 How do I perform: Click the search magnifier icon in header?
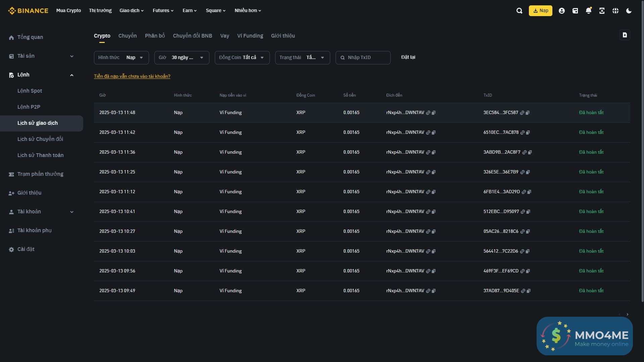519,11
